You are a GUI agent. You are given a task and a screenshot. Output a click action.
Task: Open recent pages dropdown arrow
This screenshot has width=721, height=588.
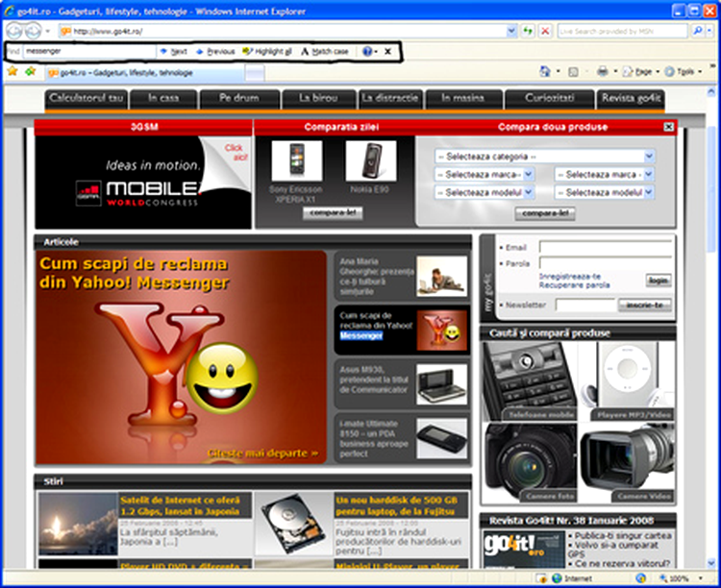pyautogui.click(x=48, y=32)
